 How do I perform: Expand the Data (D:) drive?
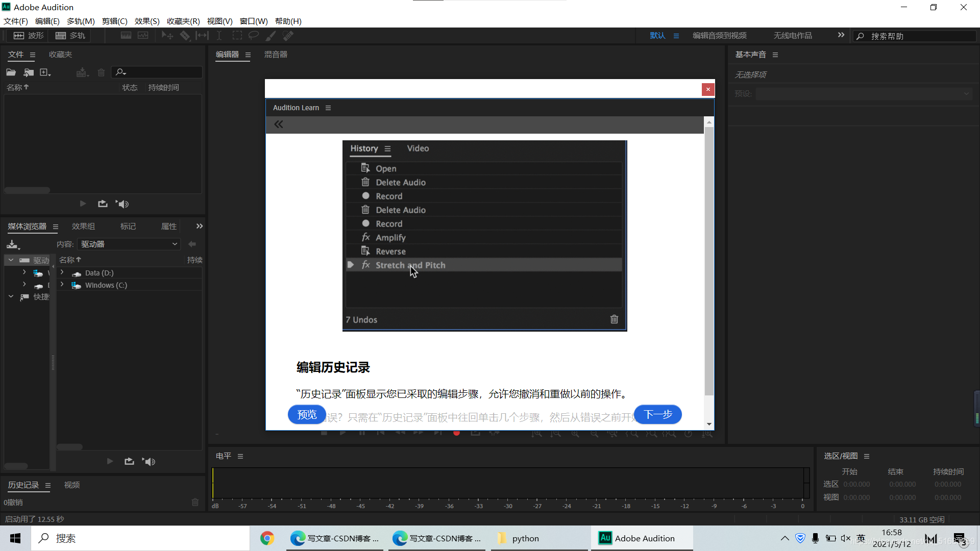[x=62, y=273]
